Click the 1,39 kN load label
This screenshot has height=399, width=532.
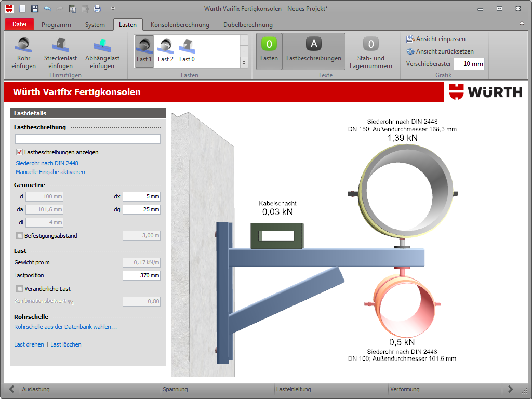[x=403, y=138]
